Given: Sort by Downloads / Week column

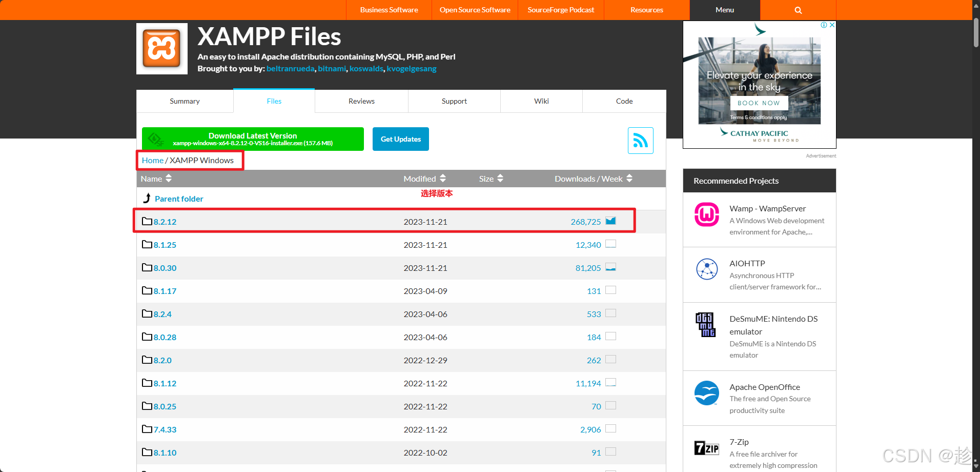Looking at the screenshot, I should pos(594,179).
